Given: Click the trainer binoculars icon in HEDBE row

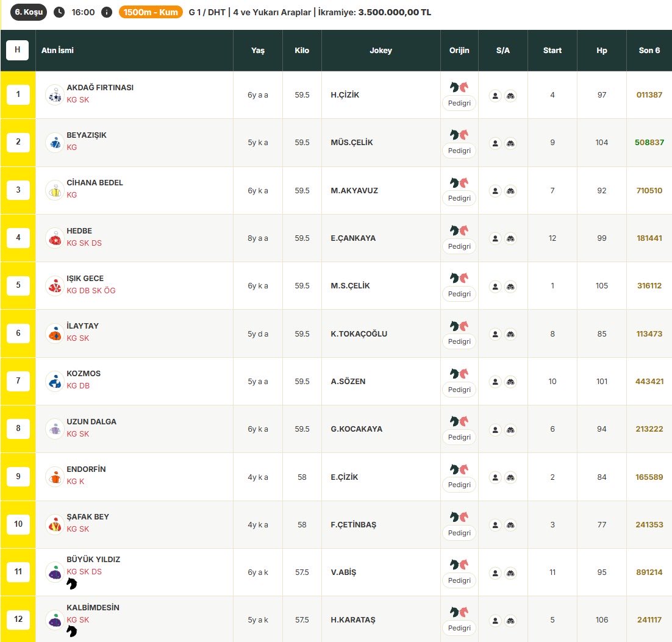Looking at the screenshot, I should point(510,238).
